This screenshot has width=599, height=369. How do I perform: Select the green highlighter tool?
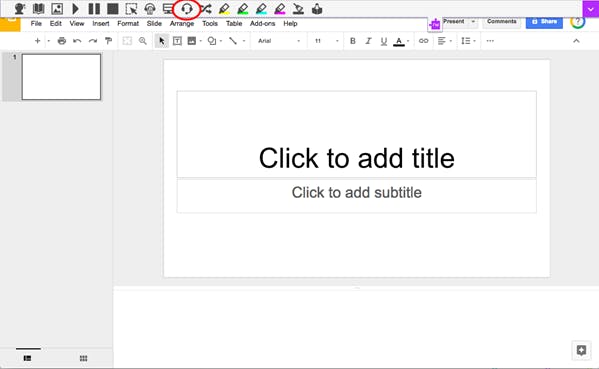click(243, 9)
